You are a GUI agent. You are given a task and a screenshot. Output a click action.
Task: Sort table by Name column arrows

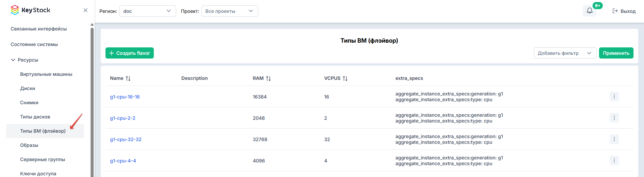128,79
